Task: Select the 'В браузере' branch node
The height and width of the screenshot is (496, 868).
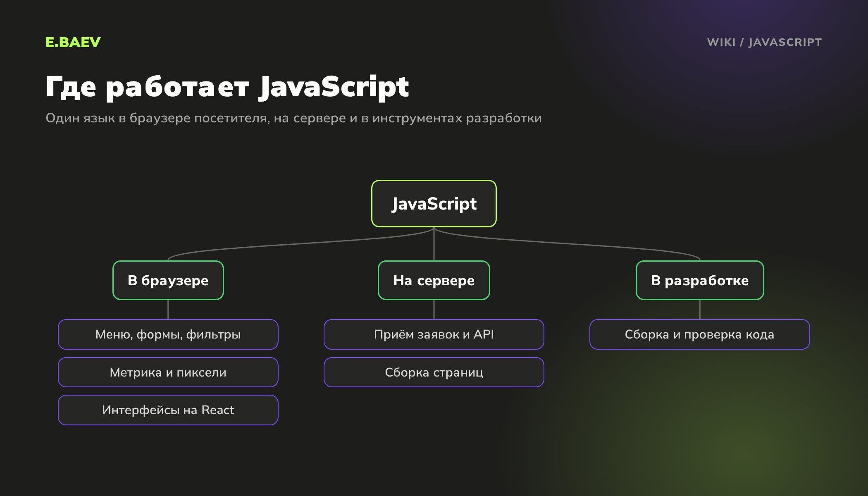Action: pos(168,280)
